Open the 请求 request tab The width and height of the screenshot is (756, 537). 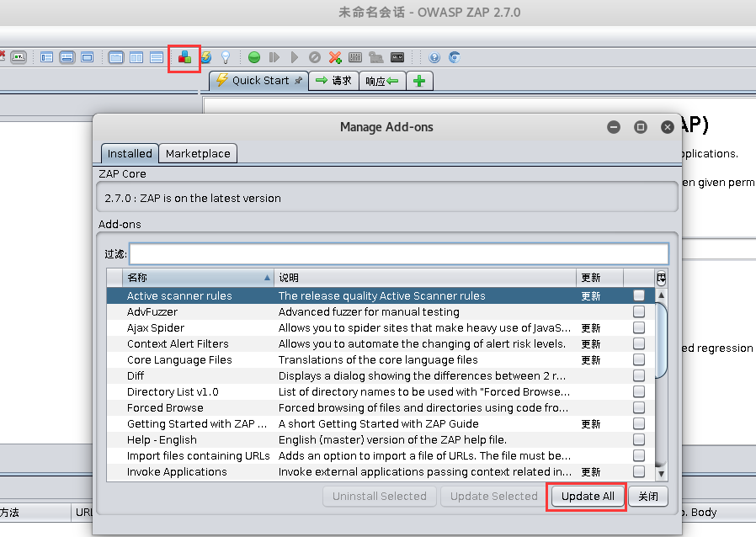tap(333, 81)
